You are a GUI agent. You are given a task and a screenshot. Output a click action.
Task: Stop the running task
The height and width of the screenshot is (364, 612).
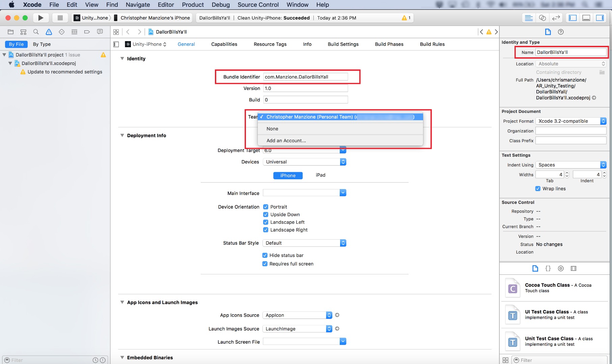[x=60, y=18]
